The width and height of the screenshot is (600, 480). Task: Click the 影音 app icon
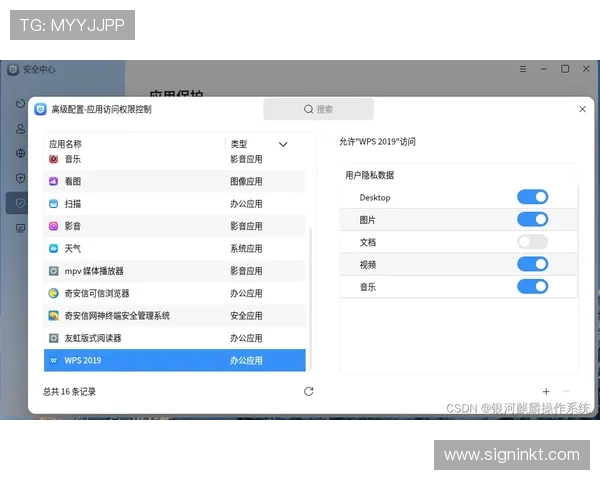tap(54, 226)
